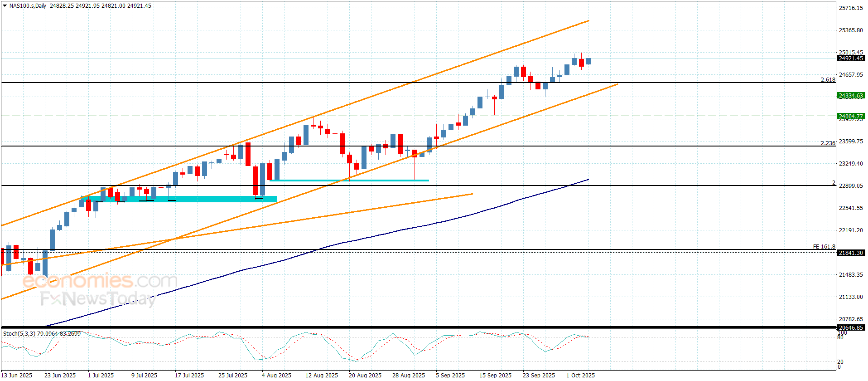Click the 9 Jul 2025 date label
The image size is (868, 381).
click(145, 376)
